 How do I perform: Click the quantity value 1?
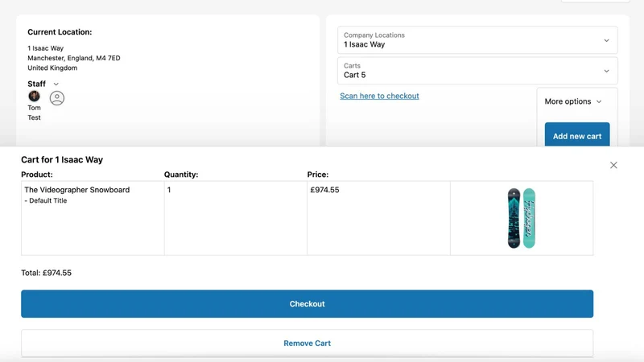(x=169, y=190)
